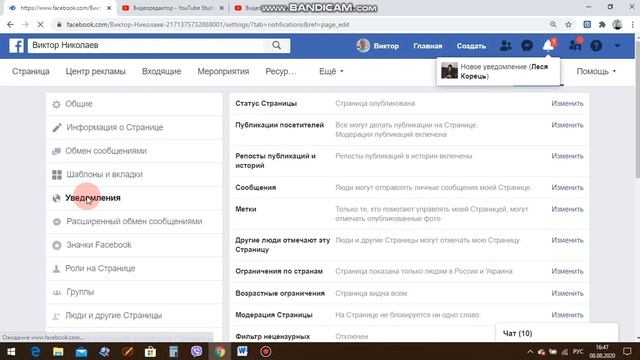Open the Chrome menu three dots
Image resolution: width=640 pixels, height=360 pixels.
coord(633,24)
